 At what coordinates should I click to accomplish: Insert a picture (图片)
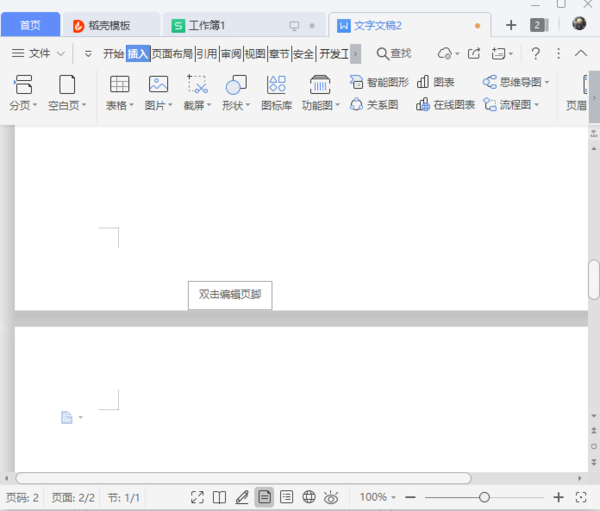pos(158,93)
